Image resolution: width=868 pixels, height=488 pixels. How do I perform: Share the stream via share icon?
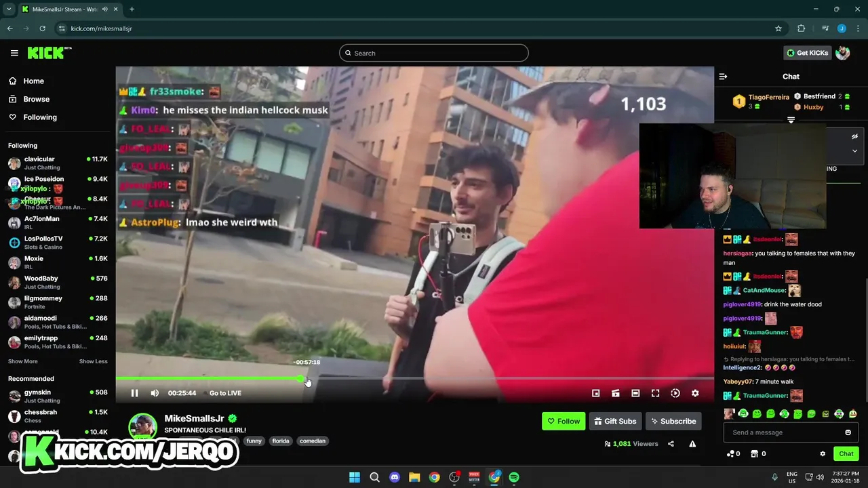tap(671, 444)
